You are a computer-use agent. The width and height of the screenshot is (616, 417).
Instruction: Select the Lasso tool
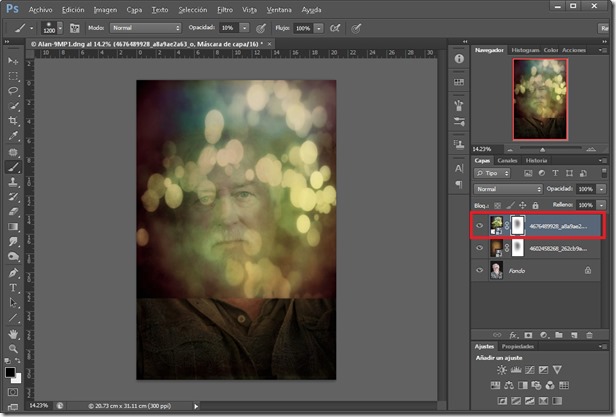pyautogui.click(x=14, y=90)
